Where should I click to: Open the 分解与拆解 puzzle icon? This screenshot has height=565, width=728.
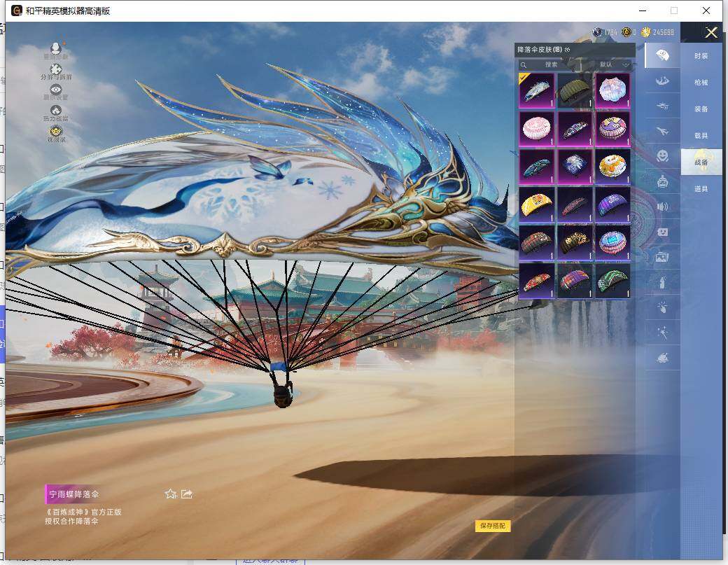tap(56, 69)
